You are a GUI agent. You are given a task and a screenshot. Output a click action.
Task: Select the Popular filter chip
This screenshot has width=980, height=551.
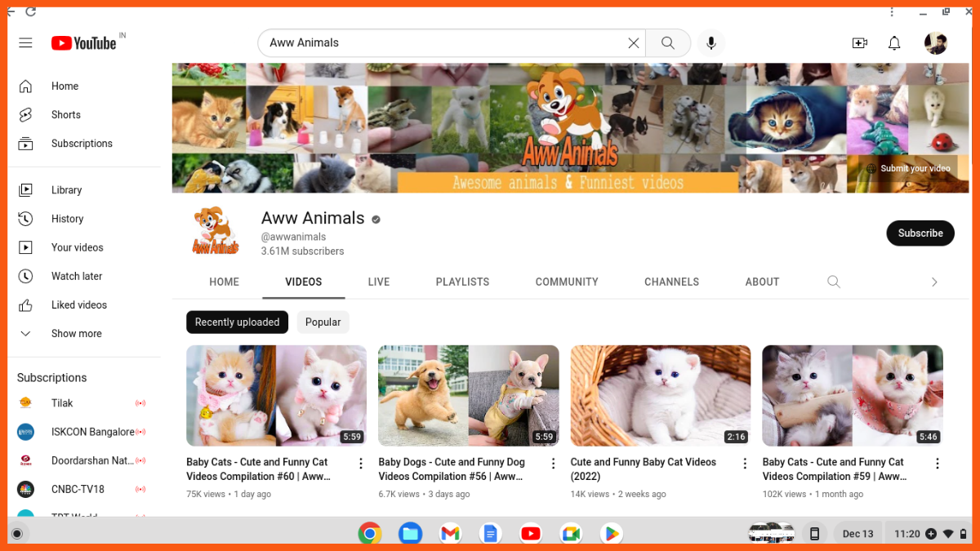tap(323, 322)
